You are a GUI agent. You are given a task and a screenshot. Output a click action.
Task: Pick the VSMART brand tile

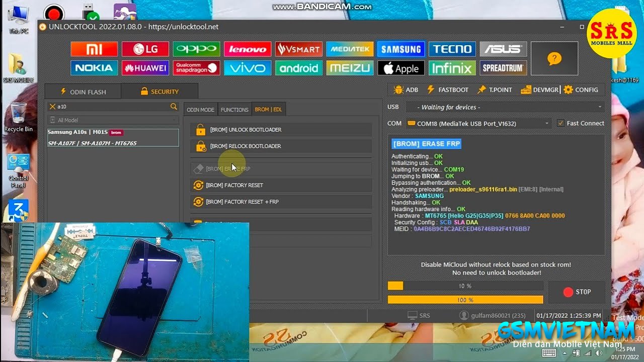pos(299,49)
